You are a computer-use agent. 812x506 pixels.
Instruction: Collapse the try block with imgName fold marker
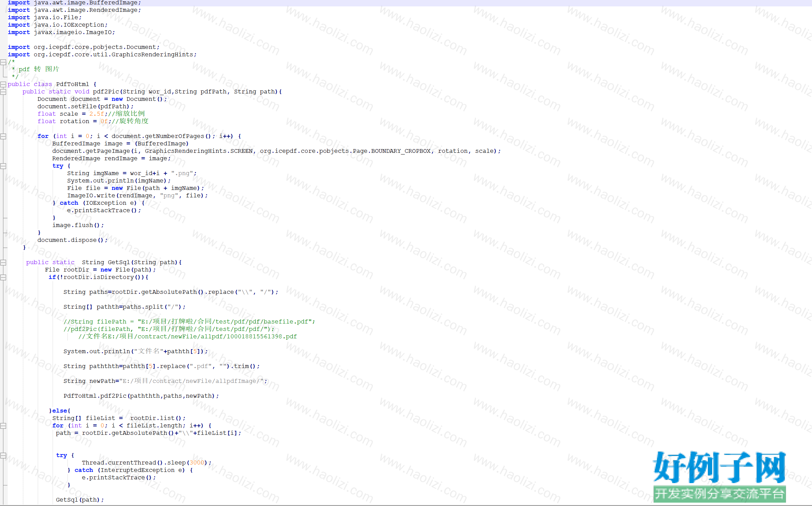click(3, 166)
